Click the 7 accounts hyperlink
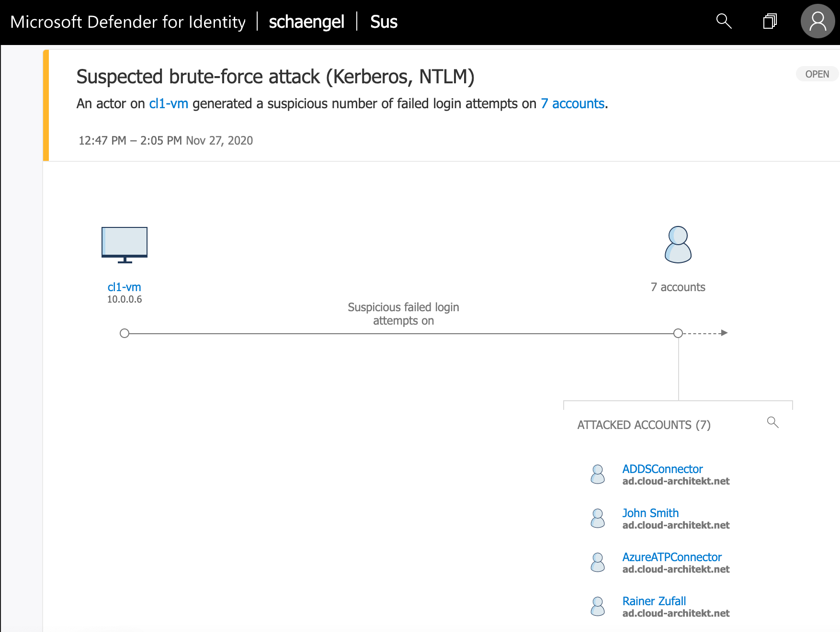 click(573, 103)
